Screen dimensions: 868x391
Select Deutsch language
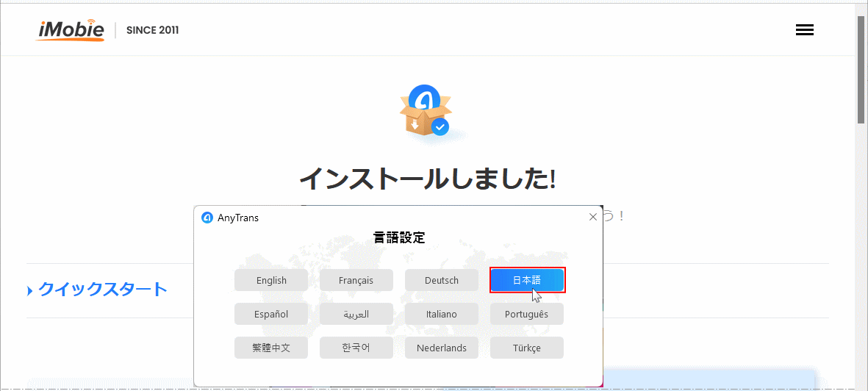point(441,280)
